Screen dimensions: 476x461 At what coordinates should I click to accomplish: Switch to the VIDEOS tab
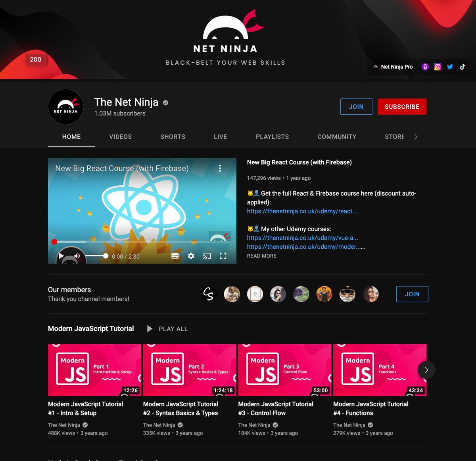coord(121,136)
